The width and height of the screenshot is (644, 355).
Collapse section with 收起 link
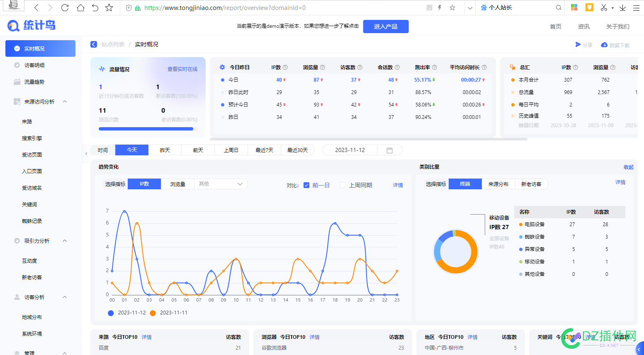coord(629,167)
